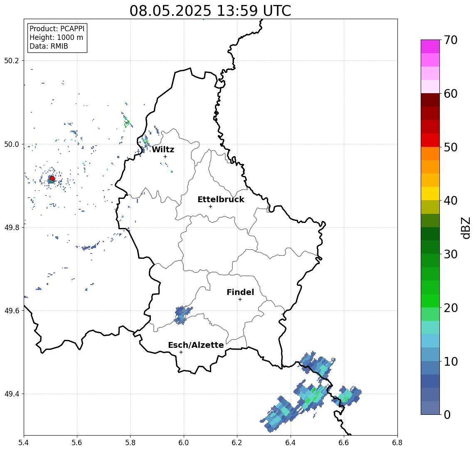Pick the orange swatch just below 50 dBZ
This screenshot has width=476, height=451.
pos(430,154)
